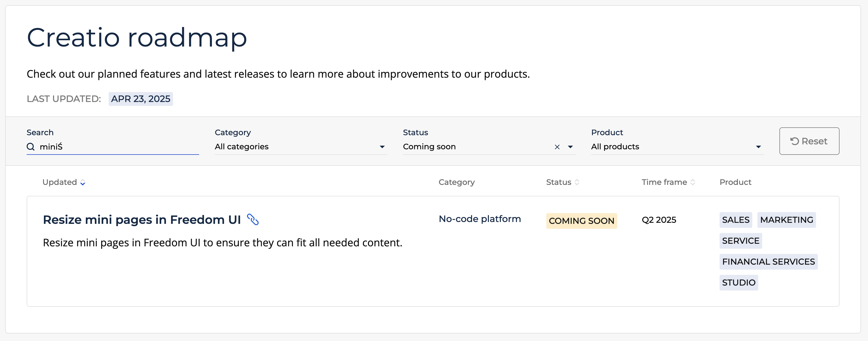Open the Product dropdown
Viewport: 868px width, 341px height.
pos(677,147)
